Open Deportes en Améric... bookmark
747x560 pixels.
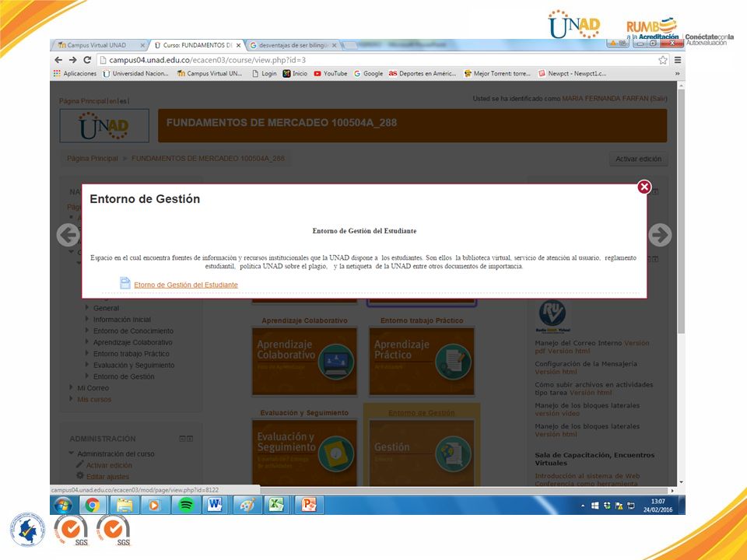(x=423, y=73)
